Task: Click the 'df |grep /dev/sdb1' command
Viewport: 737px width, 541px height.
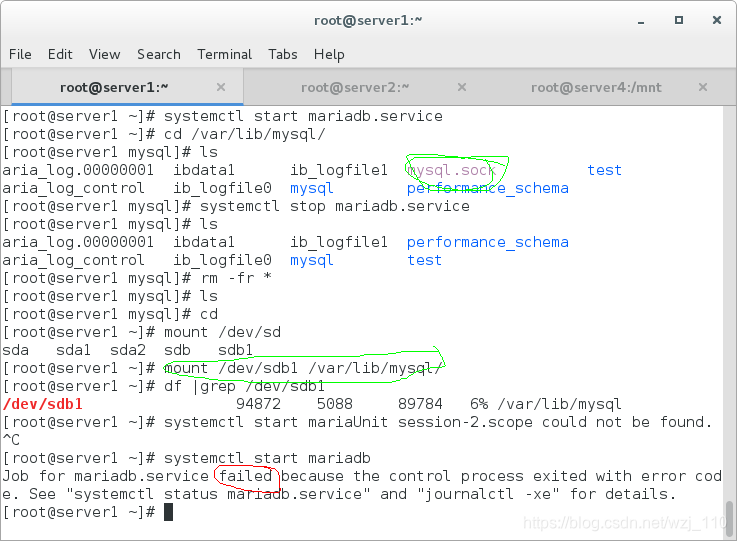Action: tap(244, 386)
